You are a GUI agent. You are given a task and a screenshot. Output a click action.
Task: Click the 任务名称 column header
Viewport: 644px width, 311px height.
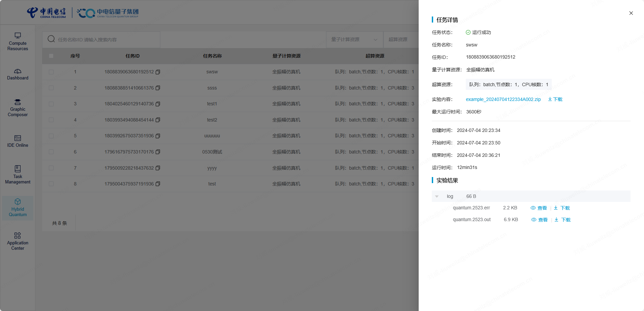point(212,56)
